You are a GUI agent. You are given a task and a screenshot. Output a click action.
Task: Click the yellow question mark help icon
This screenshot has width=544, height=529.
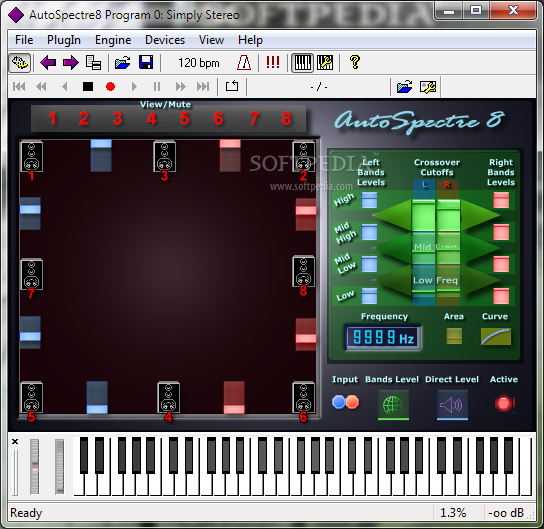point(355,62)
